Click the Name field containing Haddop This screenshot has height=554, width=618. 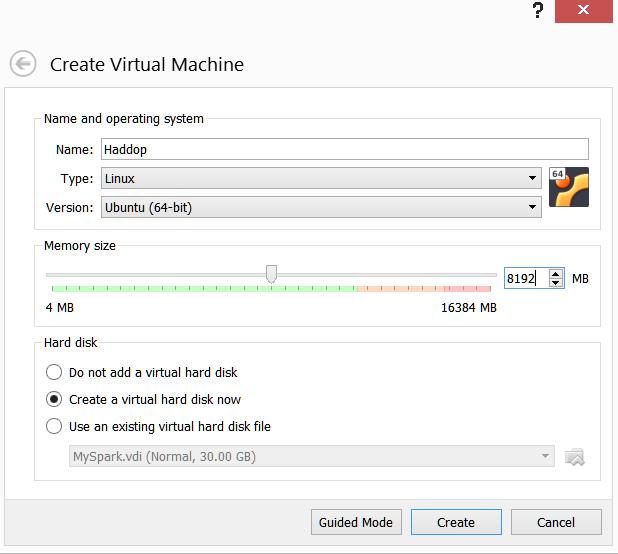[x=345, y=149]
